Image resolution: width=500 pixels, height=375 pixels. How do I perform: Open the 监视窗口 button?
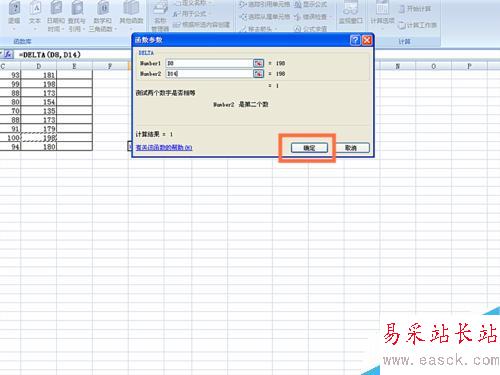[x=351, y=14]
